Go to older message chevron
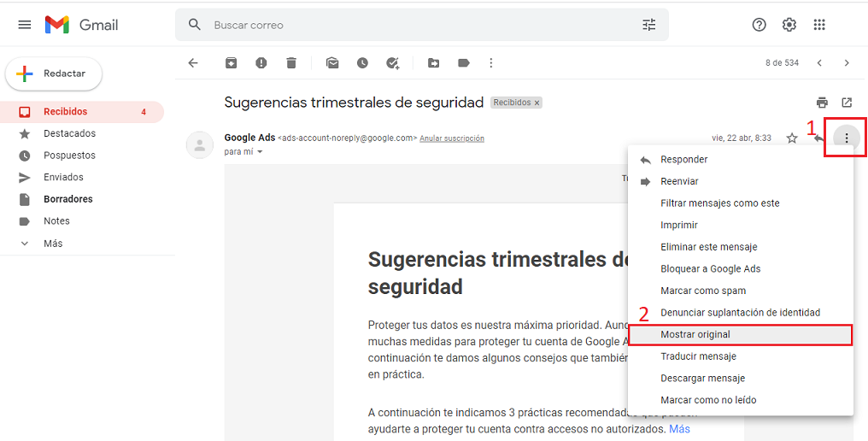 [x=847, y=63]
